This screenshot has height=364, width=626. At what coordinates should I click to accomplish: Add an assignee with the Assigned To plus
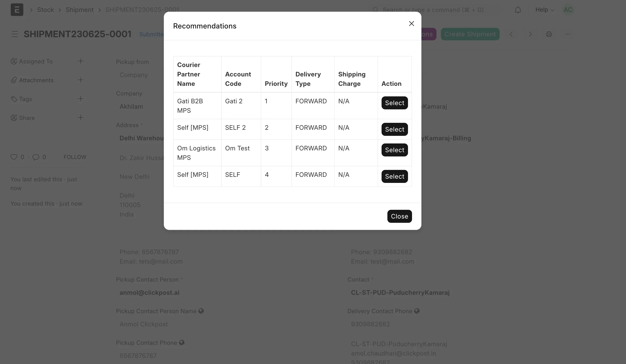point(80,61)
